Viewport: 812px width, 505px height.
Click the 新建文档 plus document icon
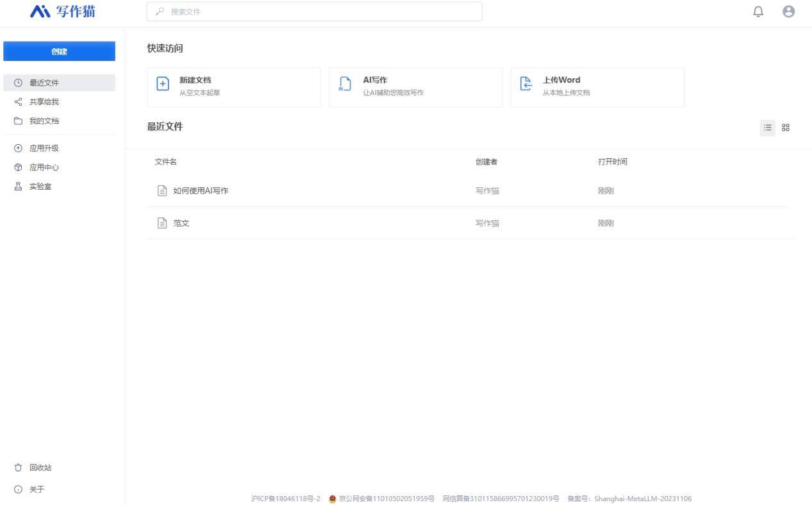coord(163,85)
